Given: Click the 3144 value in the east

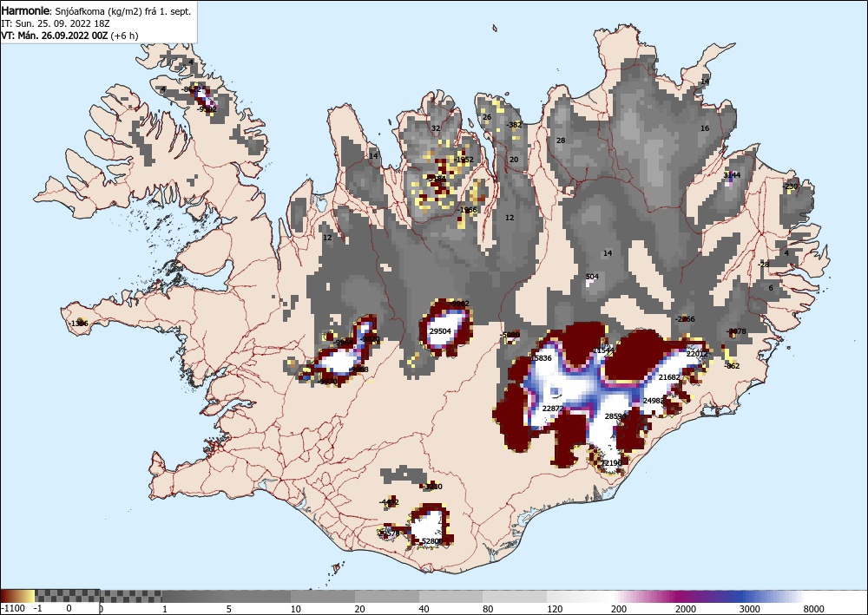Looking at the screenshot, I should pyautogui.click(x=732, y=174).
